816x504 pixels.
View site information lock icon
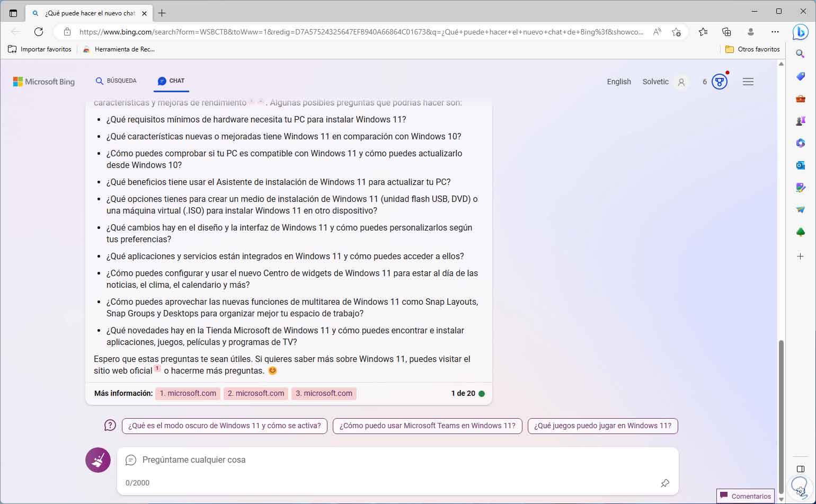[67, 32]
